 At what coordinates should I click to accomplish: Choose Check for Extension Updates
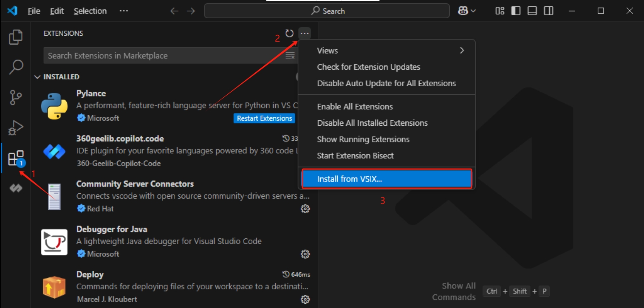[368, 67]
